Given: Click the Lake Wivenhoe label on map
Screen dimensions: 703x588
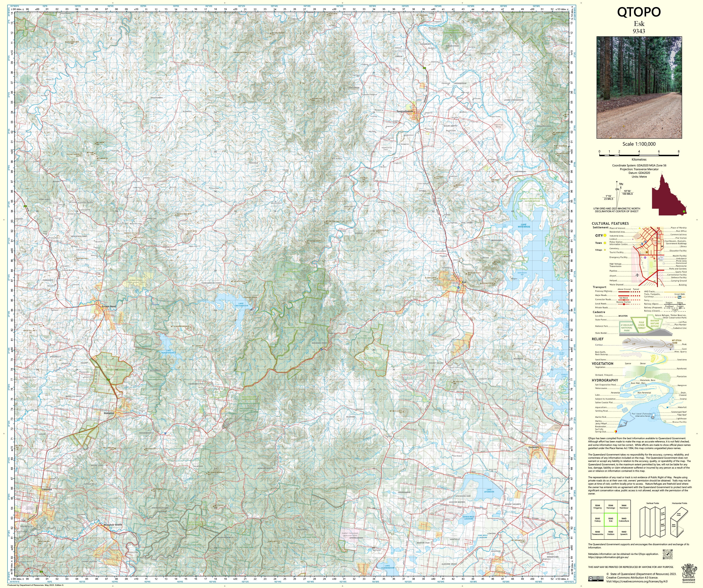Looking at the screenshot, I should (524, 226).
